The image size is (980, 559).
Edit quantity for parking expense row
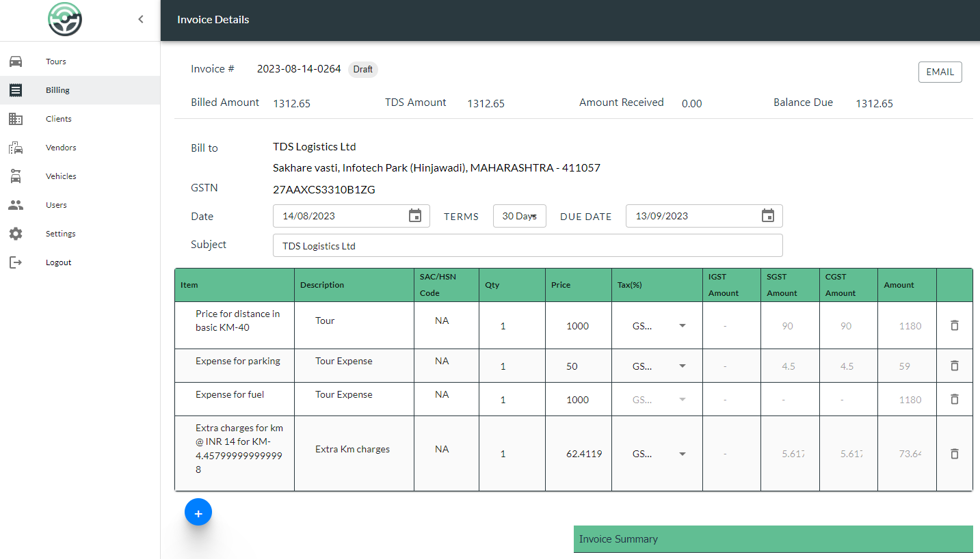point(512,366)
